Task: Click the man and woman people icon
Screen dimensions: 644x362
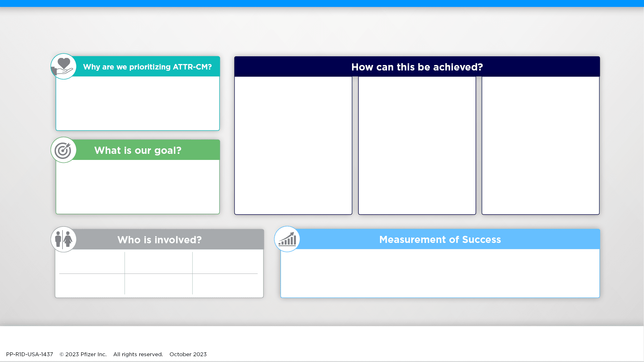Action: click(63, 239)
